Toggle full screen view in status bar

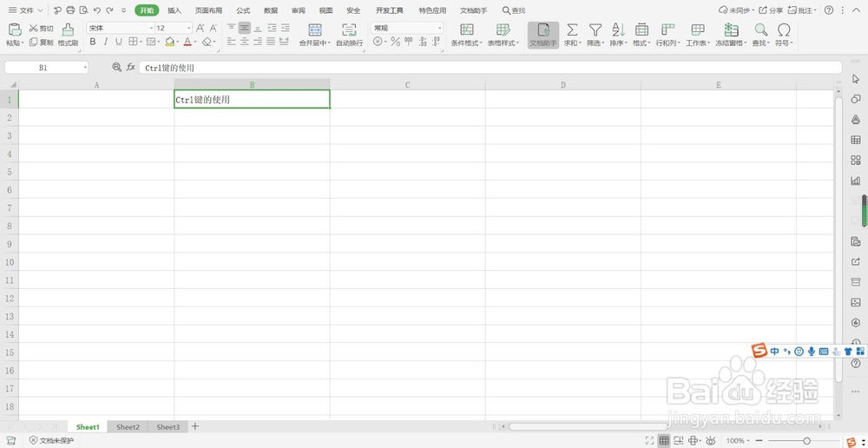point(650,441)
